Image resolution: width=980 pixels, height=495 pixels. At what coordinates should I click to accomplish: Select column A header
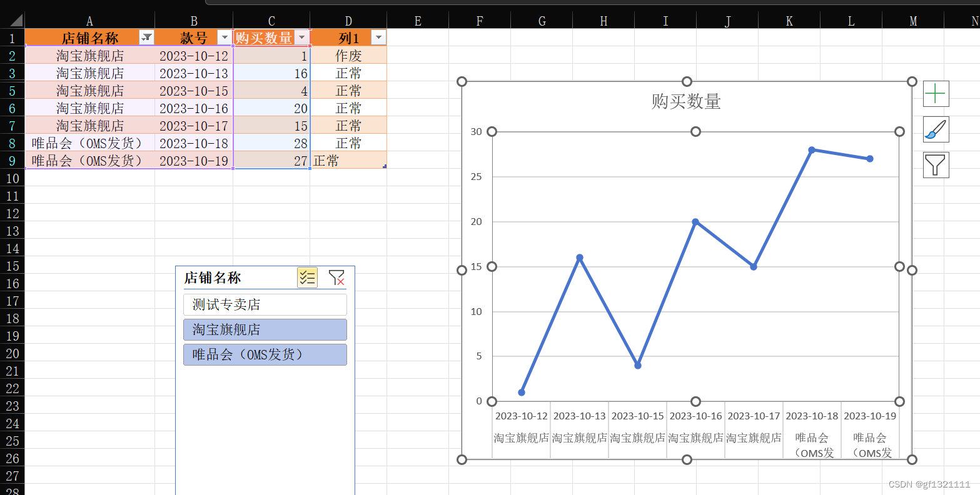tap(89, 21)
